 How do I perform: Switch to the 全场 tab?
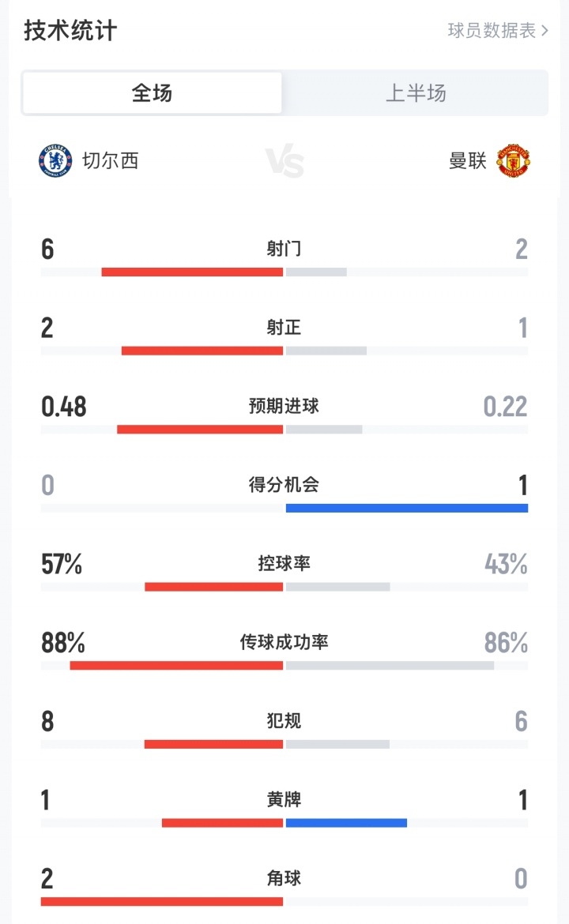point(152,93)
